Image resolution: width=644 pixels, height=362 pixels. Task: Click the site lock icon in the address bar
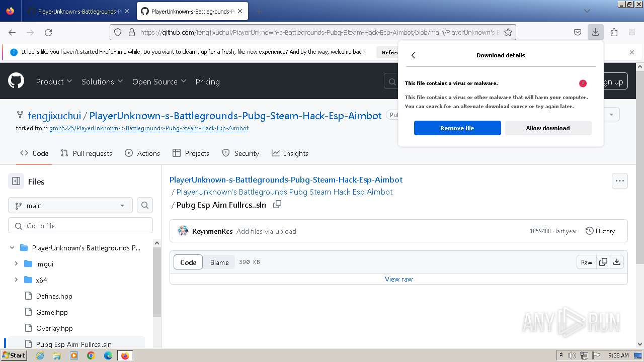[x=131, y=32]
